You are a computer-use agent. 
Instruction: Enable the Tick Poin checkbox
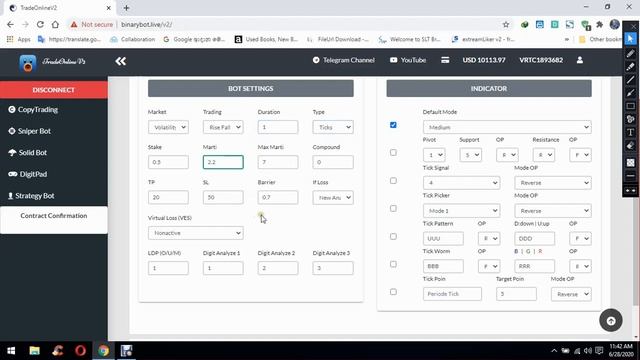click(393, 292)
